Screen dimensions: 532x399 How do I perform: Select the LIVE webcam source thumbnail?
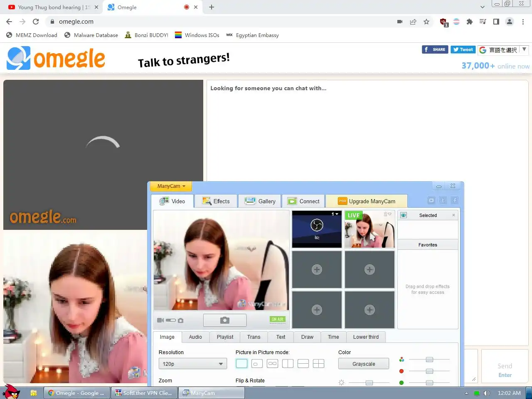[369, 229]
